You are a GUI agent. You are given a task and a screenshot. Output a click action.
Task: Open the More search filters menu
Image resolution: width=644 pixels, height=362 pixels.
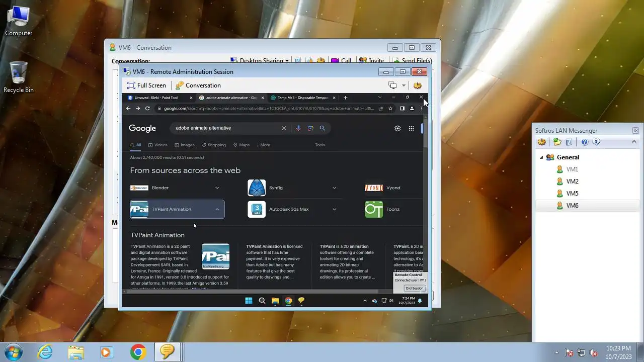click(264, 145)
